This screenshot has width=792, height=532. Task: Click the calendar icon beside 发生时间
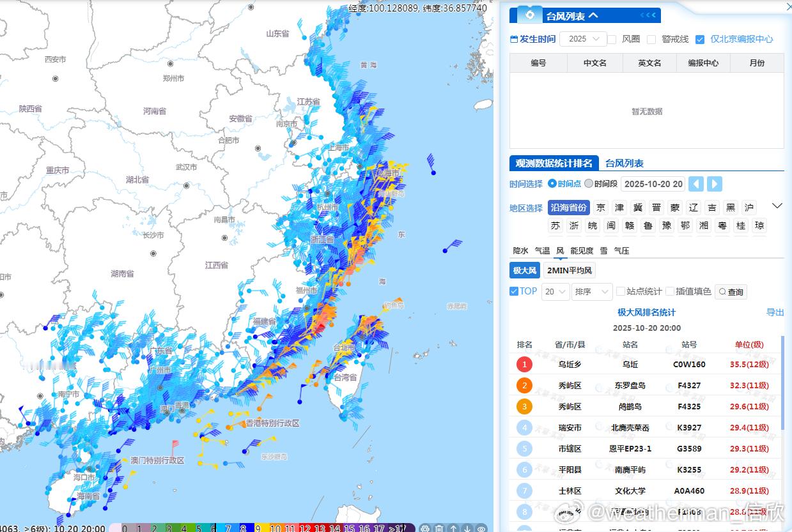point(514,39)
